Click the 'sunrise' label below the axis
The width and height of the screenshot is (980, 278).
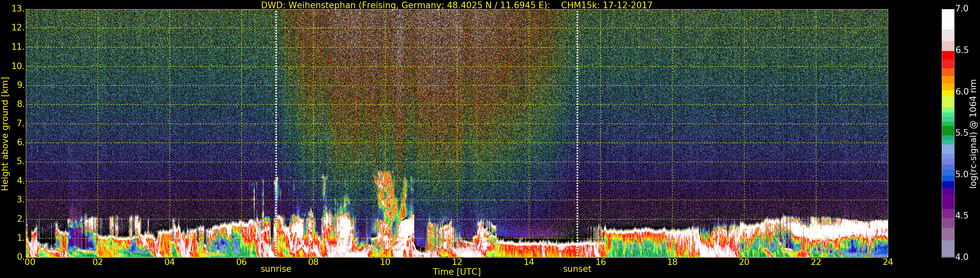coord(276,269)
